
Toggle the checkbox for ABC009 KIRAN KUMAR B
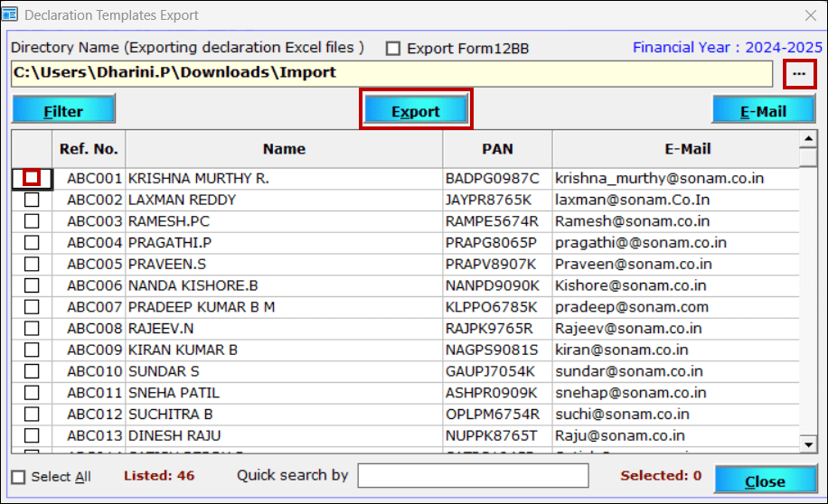click(32, 350)
